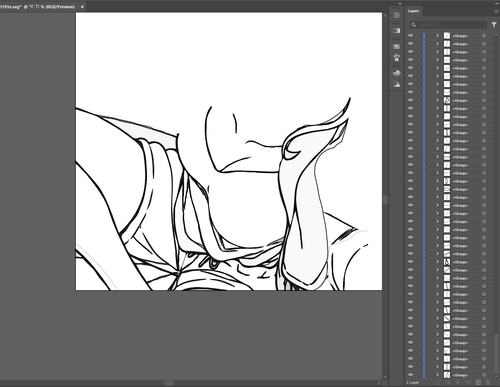The image size is (500, 387).
Task: Click the target circle of the second <Group> row
Action: [x=484, y=44]
